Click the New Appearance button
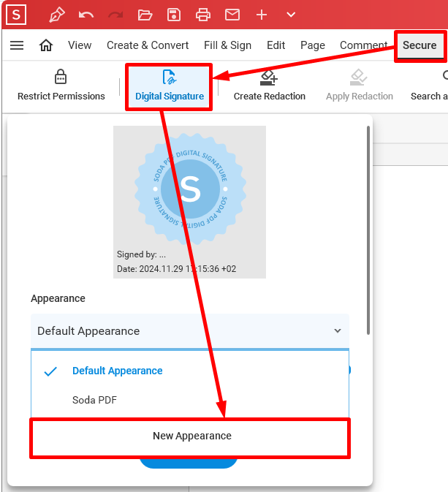This screenshot has height=492, width=448. (190, 438)
